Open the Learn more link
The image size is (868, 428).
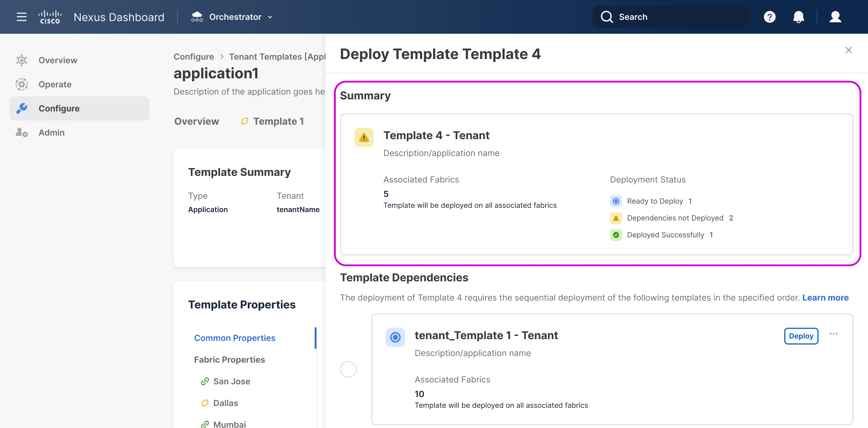[825, 298]
